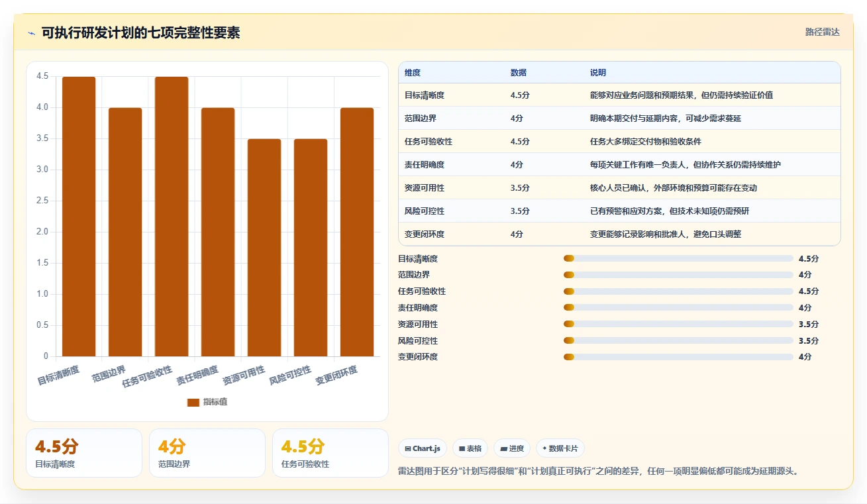Click the 任务可验收性 bar in chart

172,217
